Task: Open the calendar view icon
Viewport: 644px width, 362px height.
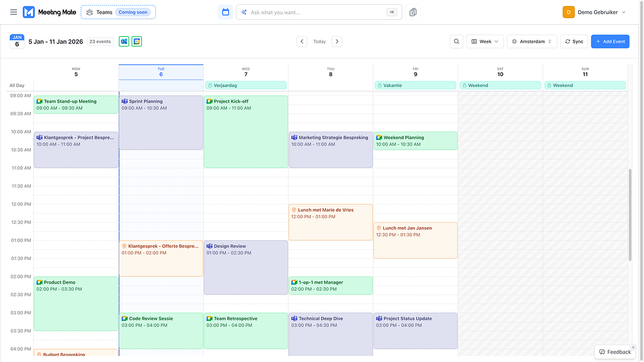Action: click(226, 12)
